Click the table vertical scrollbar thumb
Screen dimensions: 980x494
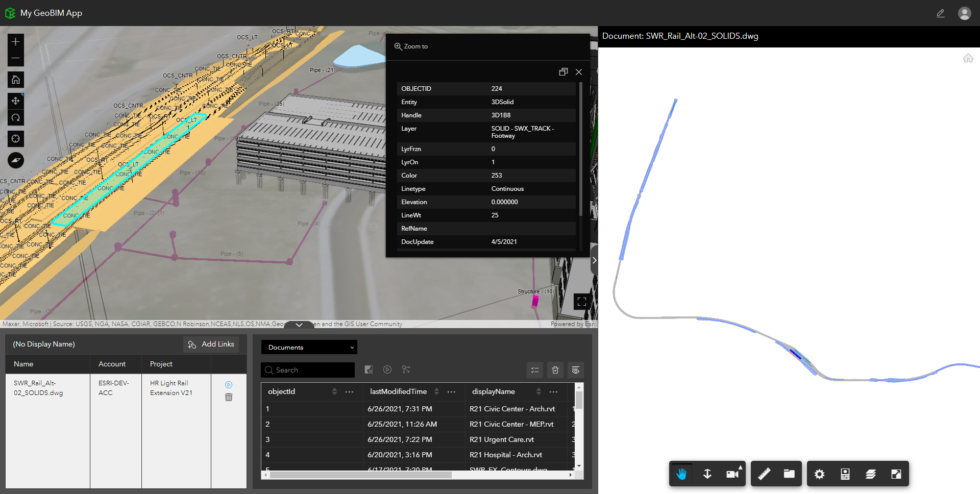[579, 400]
